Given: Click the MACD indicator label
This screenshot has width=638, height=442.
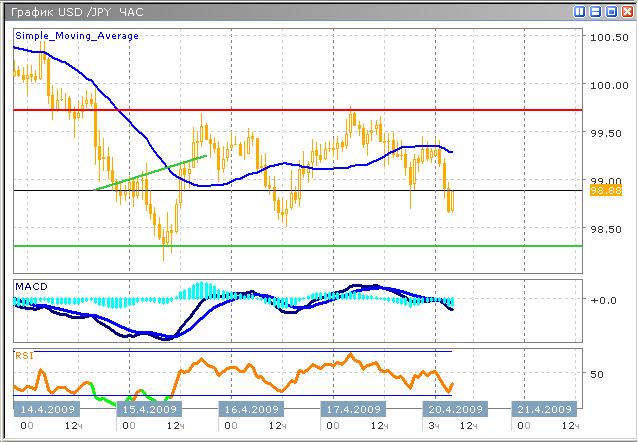Looking at the screenshot, I should [x=30, y=287].
